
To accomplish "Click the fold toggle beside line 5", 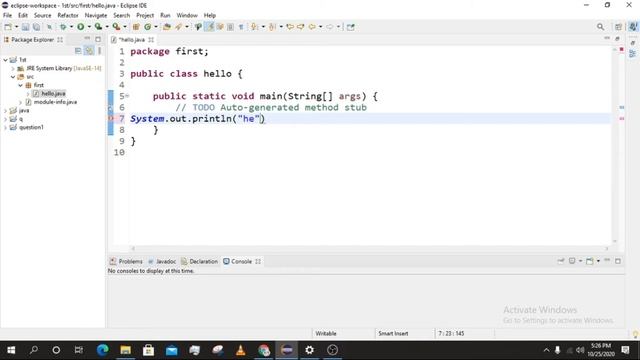I will point(127,96).
